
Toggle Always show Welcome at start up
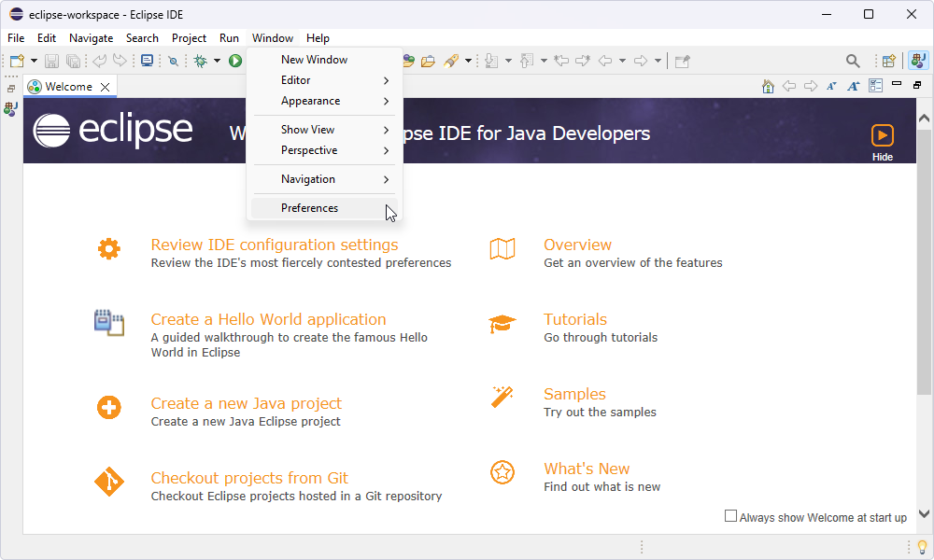[x=730, y=516]
